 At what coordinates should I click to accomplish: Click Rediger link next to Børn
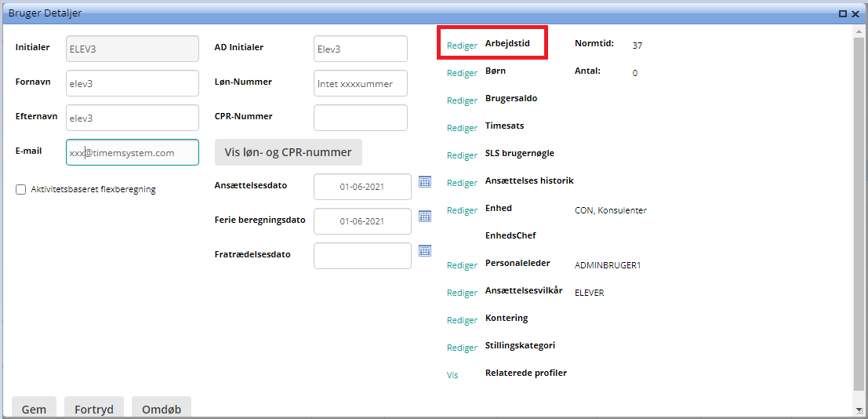coord(462,73)
